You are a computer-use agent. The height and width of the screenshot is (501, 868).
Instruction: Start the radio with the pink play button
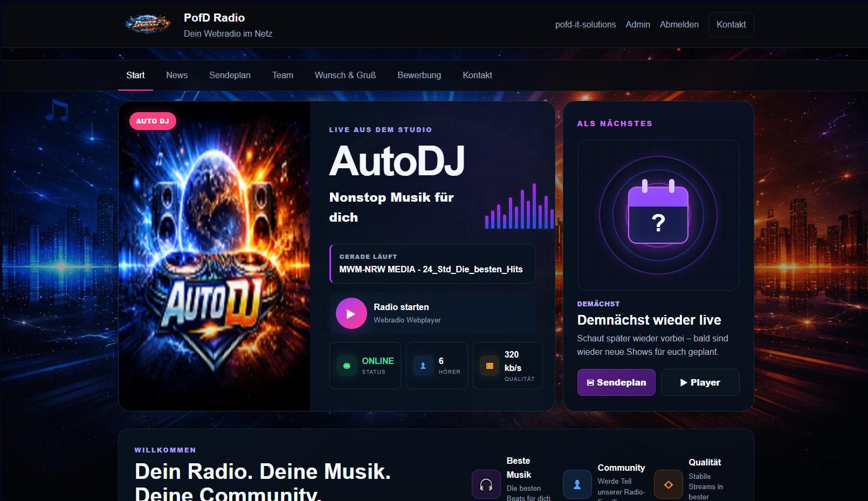coord(352,313)
